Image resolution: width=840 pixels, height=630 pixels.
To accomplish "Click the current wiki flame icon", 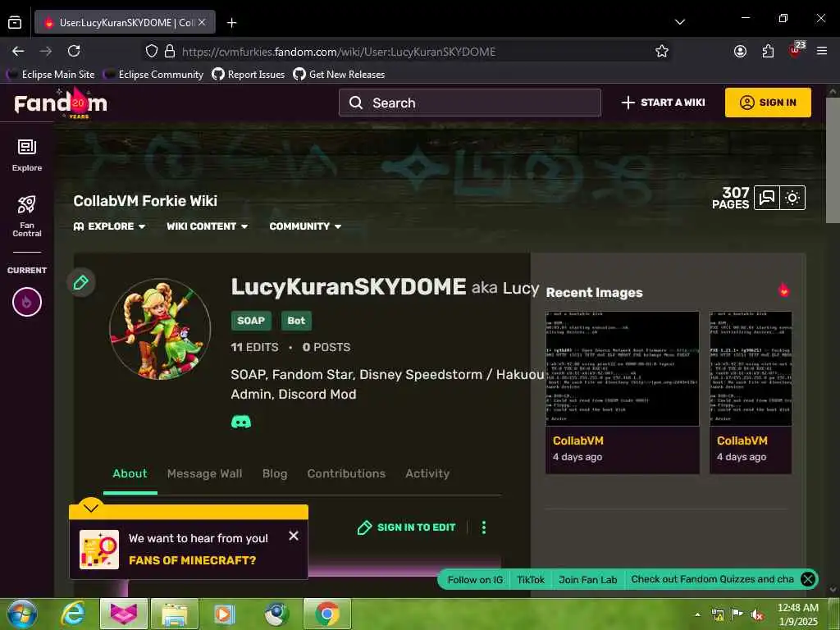I will tap(27, 302).
